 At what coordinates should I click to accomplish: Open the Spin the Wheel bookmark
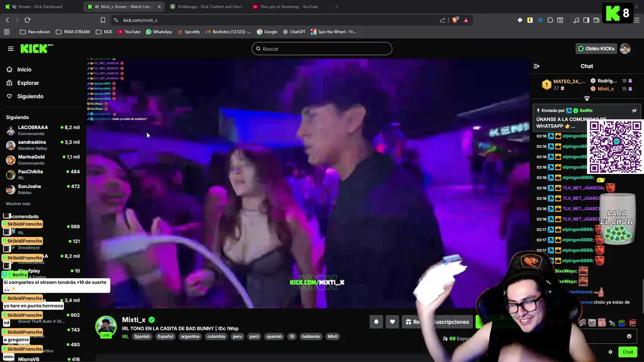pyautogui.click(x=333, y=32)
